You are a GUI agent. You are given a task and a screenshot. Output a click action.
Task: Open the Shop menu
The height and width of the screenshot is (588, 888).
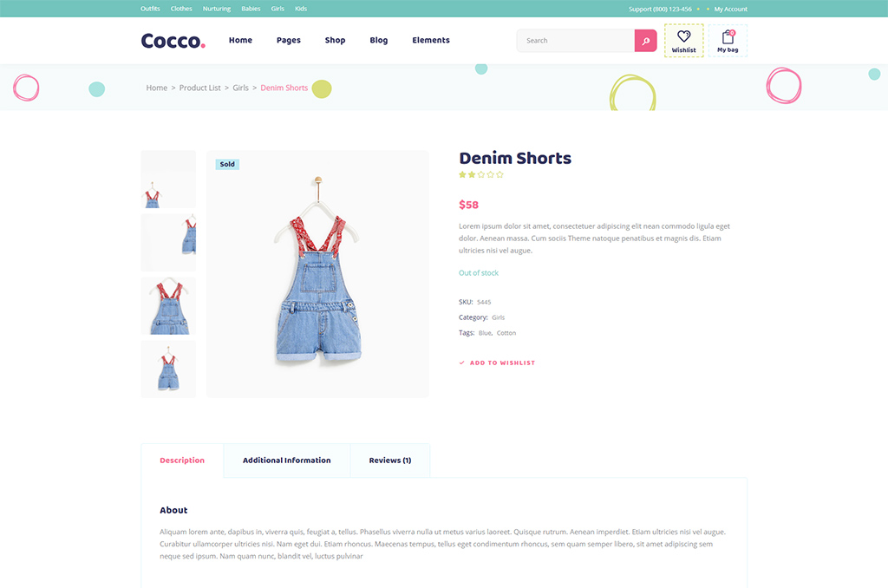tap(335, 40)
